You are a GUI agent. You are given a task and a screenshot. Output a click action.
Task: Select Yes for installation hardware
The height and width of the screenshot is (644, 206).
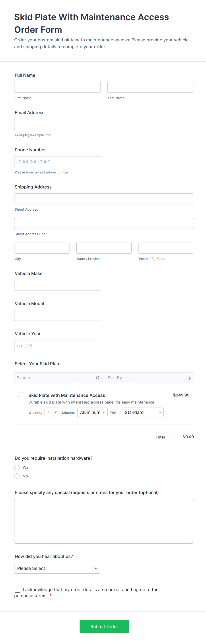tap(17, 467)
